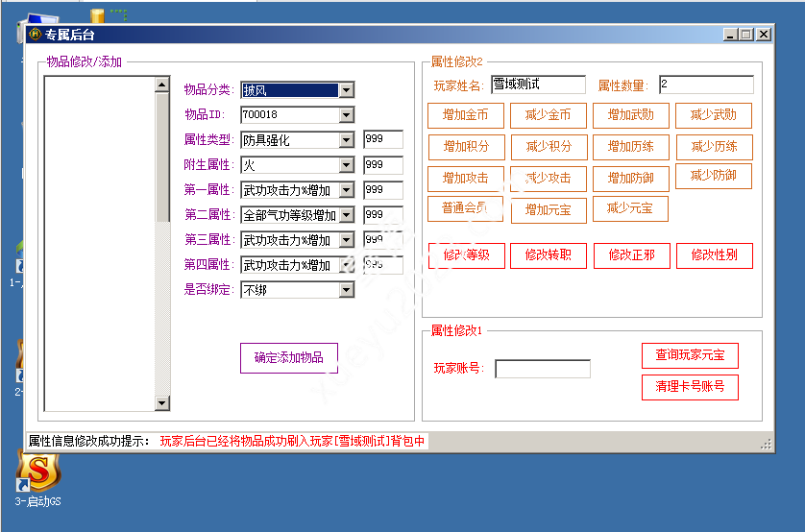This screenshot has width=805, height=532.
Task: Minimize the 专属后台 window
Action: tap(731, 35)
